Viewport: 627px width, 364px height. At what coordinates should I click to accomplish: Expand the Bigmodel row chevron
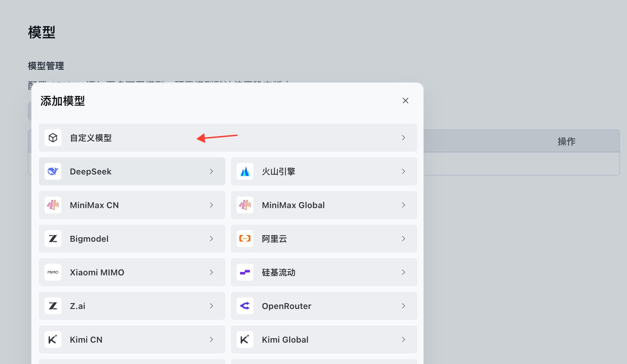tap(211, 239)
